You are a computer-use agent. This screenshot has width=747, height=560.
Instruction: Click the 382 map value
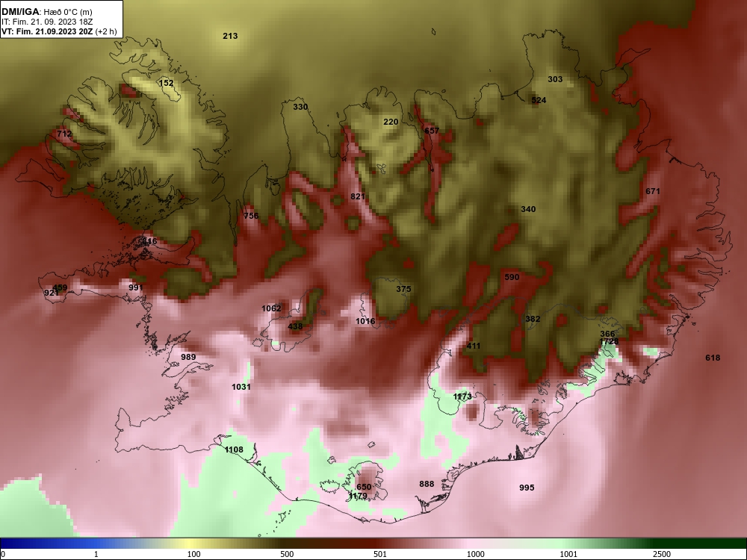tap(533, 319)
